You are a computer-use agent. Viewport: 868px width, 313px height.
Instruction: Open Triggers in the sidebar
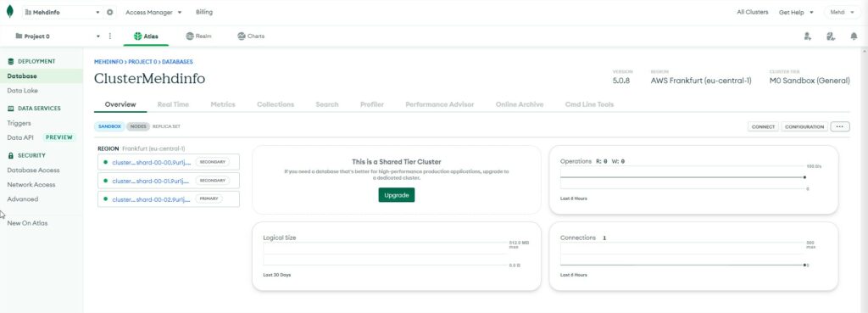[x=19, y=123]
